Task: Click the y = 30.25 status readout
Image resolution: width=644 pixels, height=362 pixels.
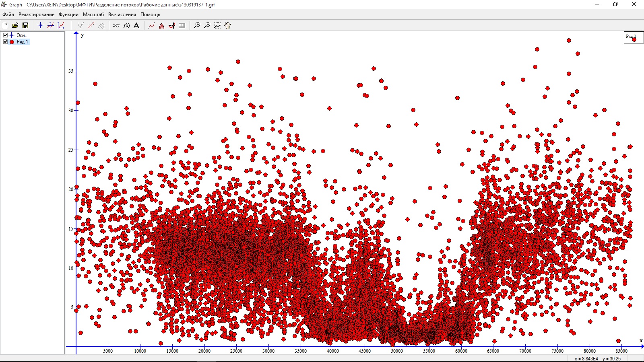Action: click(612, 359)
